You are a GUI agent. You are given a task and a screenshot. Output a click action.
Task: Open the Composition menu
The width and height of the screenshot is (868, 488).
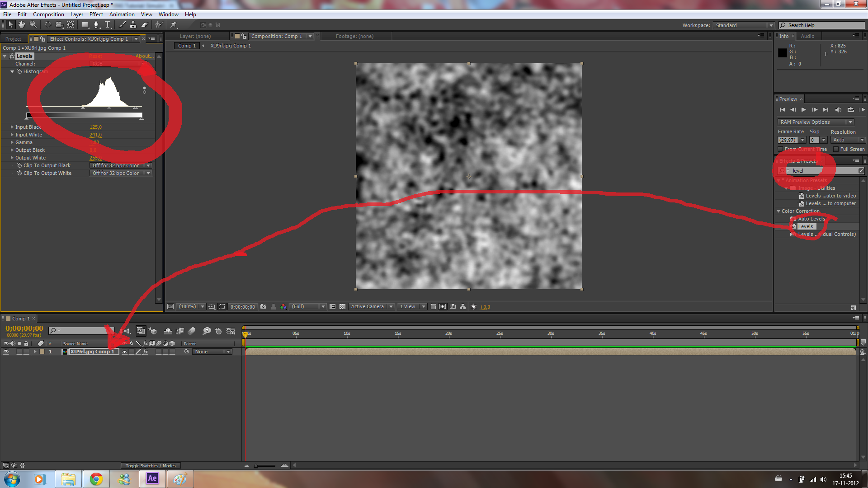[x=48, y=14]
